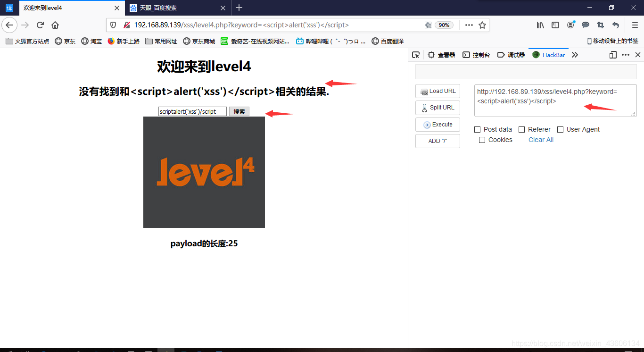The height and width of the screenshot is (352, 644).
Task: Switch to the 控制台 console tab
Action: click(x=476, y=55)
